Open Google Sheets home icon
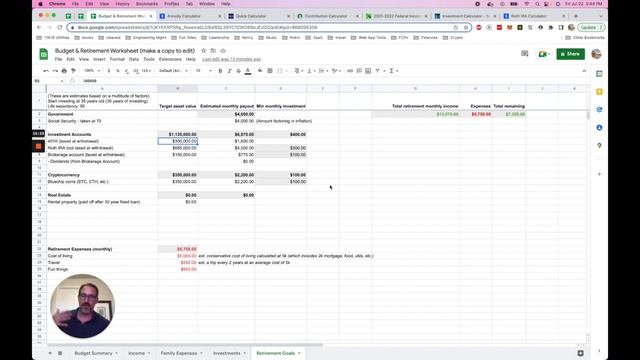The height and width of the screenshot is (360, 640). pos(44,54)
